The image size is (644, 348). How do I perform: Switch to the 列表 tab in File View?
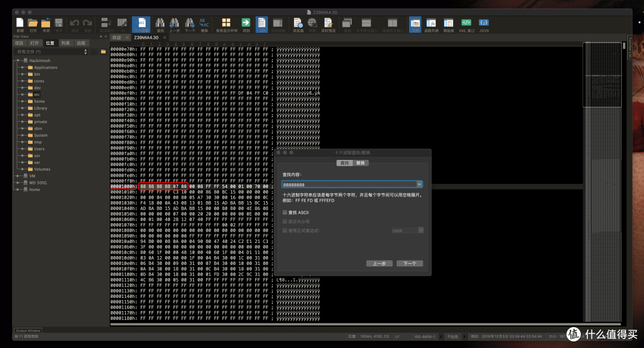click(x=66, y=43)
